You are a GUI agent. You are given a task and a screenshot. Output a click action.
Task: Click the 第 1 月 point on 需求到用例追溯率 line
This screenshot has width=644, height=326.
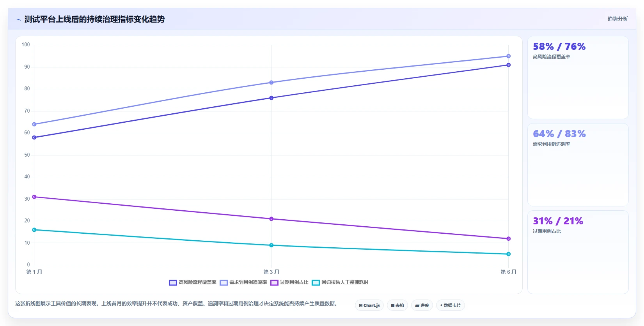[34, 124]
